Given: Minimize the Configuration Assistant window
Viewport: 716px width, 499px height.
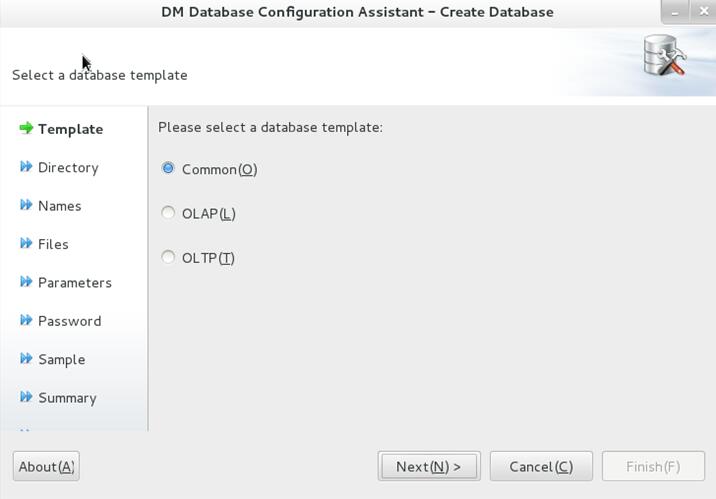Looking at the screenshot, I should pyautogui.click(x=675, y=12).
